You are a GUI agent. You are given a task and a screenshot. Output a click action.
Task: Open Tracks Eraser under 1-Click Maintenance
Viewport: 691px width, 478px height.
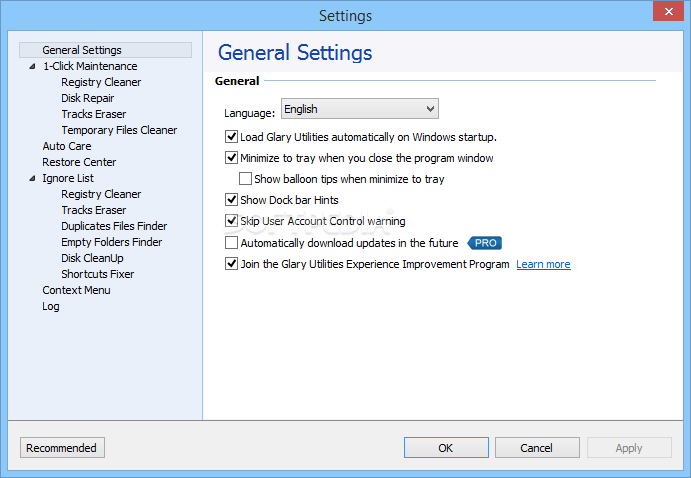[93, 114]
